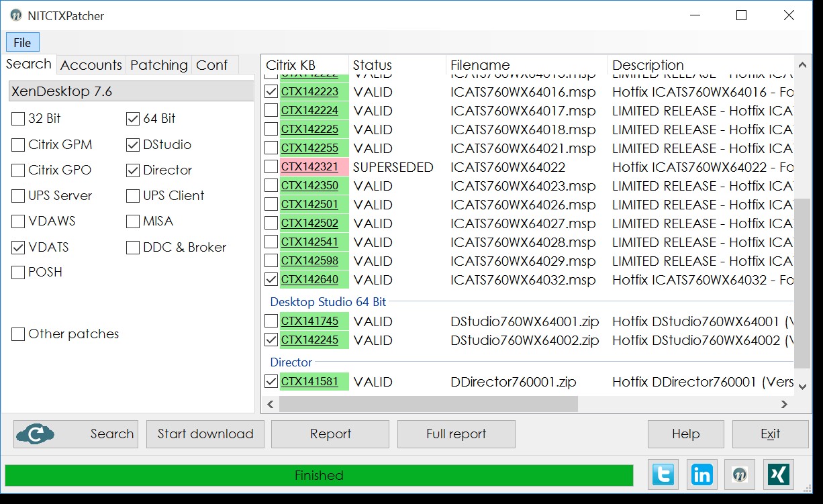Viewport: 823px width, 504px height.
Task: Uncheck the CTX141581 row checkbox
Action: (271, 382)
